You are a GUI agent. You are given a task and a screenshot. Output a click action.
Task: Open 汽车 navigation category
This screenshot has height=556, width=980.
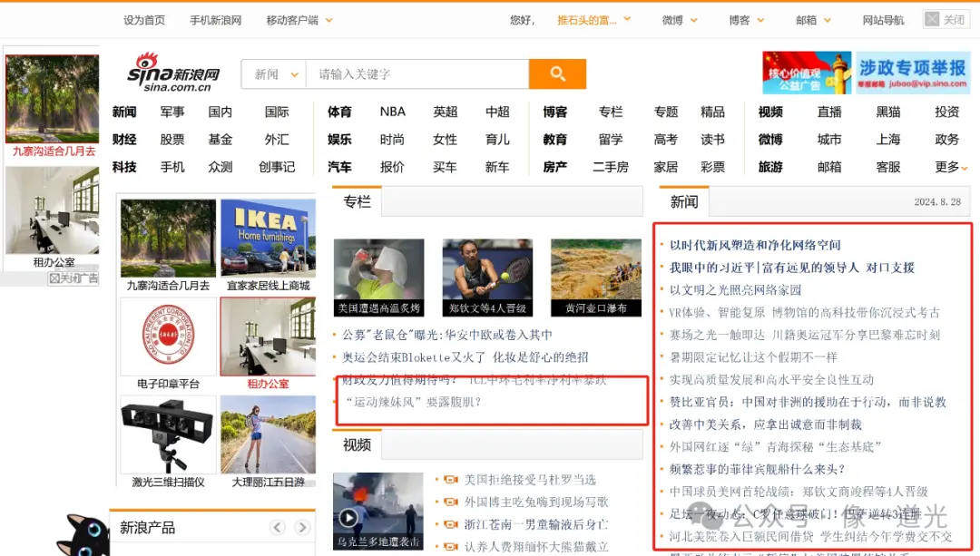[x=339, y=167]
